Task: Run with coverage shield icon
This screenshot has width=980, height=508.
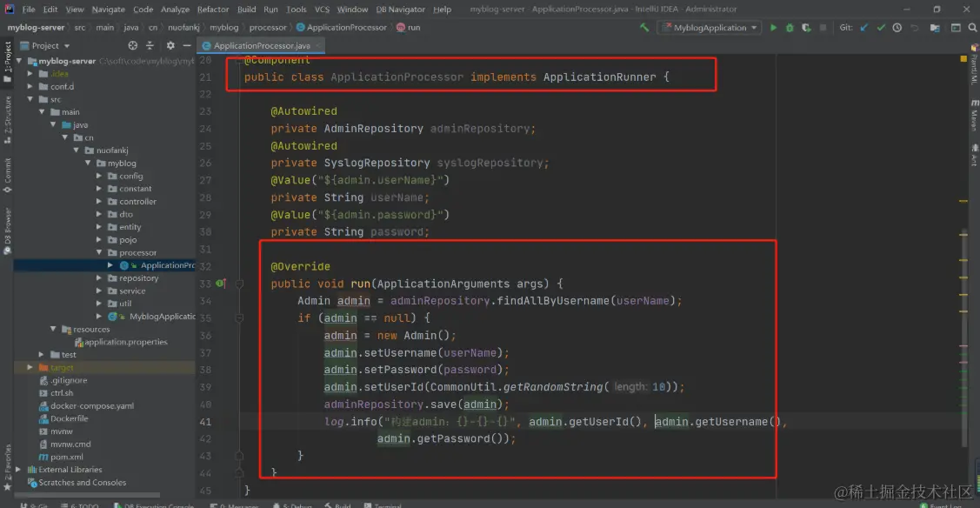Action: click(x=806, y=28)
